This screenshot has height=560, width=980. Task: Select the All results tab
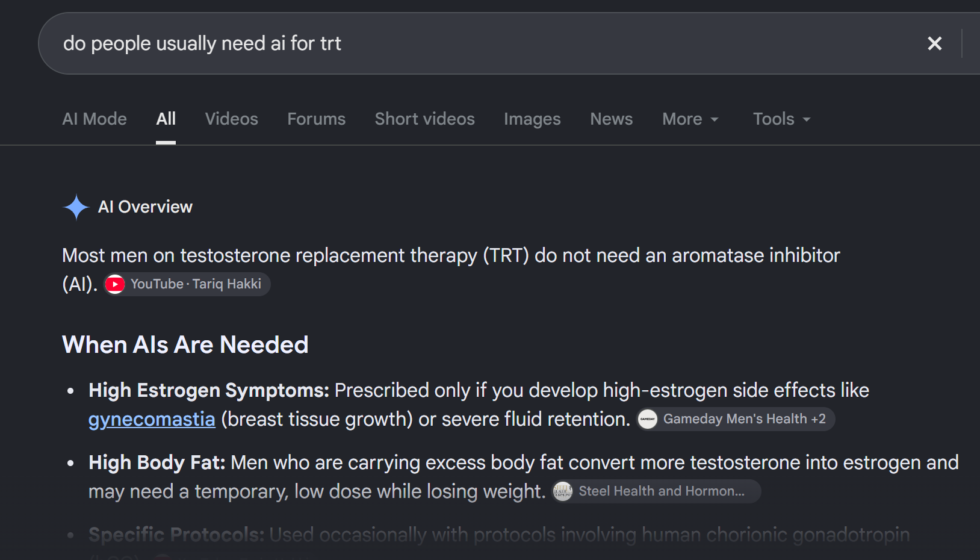166,119
